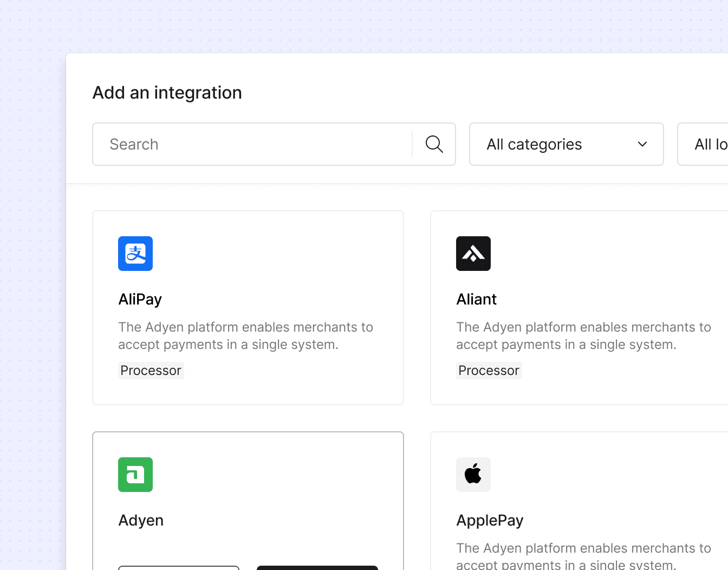Open the All categories dropdown

coord(567,144)
